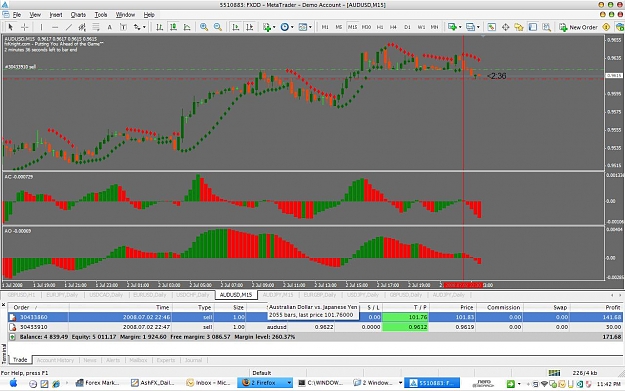Click the connection status bars indicator
This screenshot has width=625, height=391.
click(x=554, y=373)
